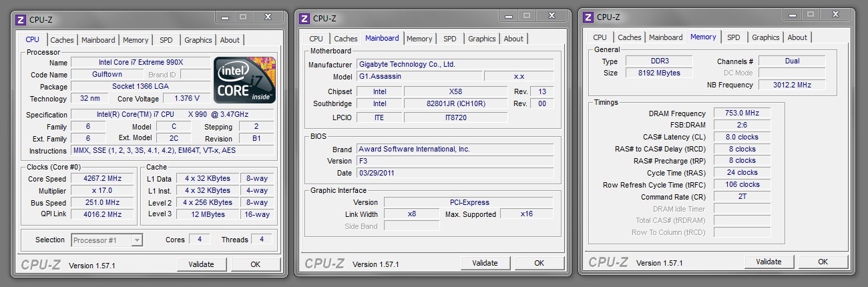Viewport: 868px width, 287px height.
Task: Click Validate in the left CPU window
Action: tap(202, 264)
